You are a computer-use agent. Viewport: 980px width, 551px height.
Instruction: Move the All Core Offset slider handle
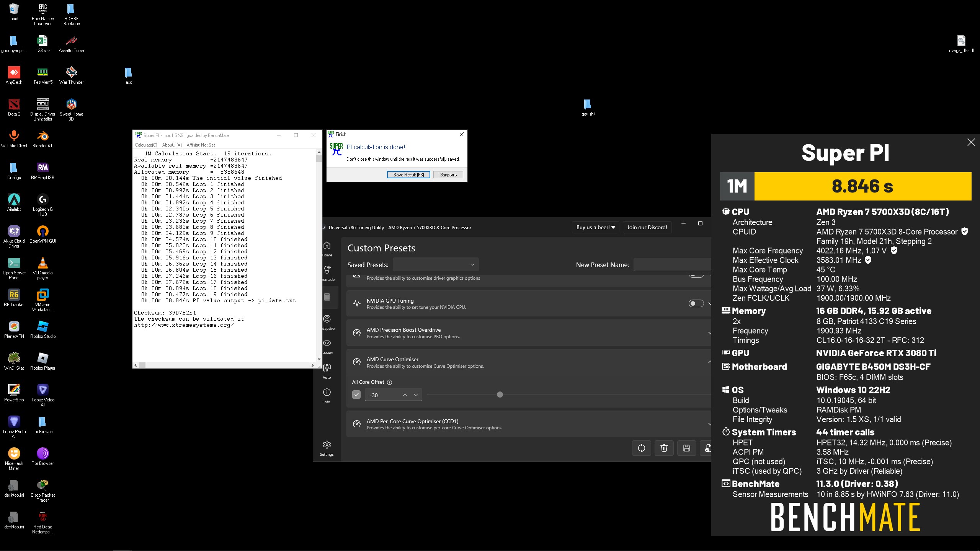[x=500, y=395]
